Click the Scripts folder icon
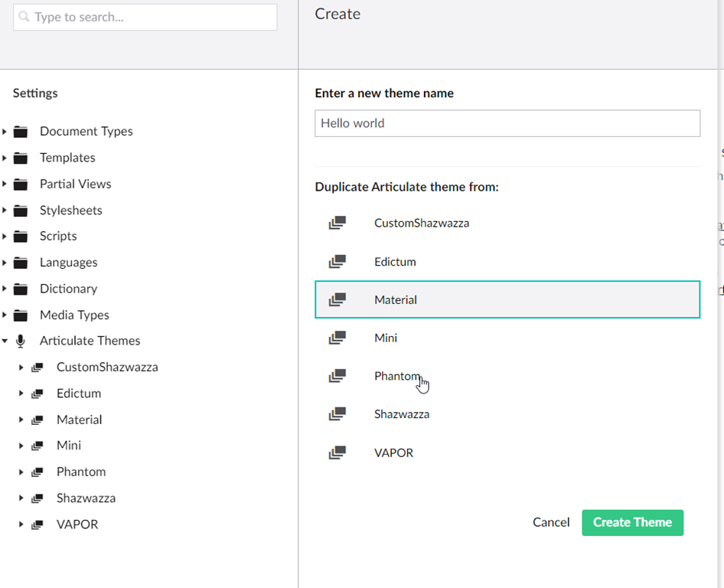Screen dimensions: 724x588 (x=21, y=237)
